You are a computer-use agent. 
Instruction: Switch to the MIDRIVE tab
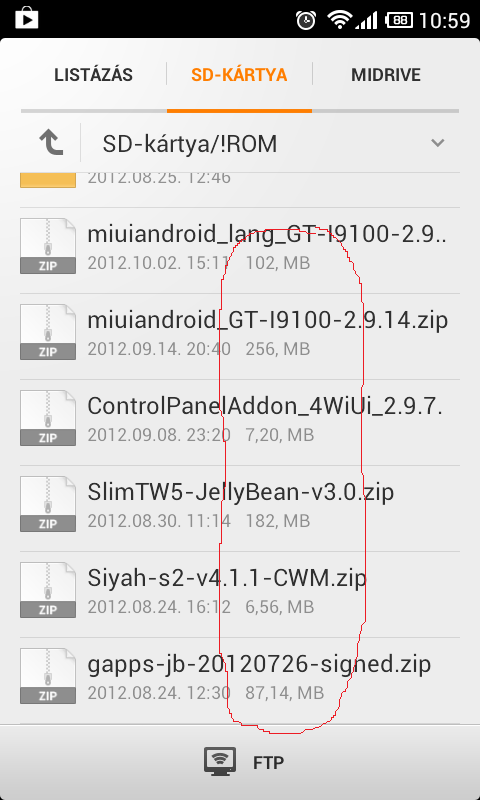[x=386, y=75]
